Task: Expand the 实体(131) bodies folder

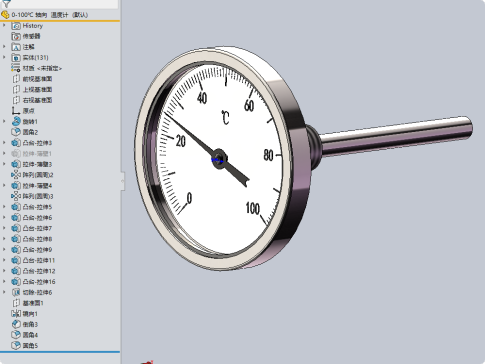Action: (x=4, y=58)
